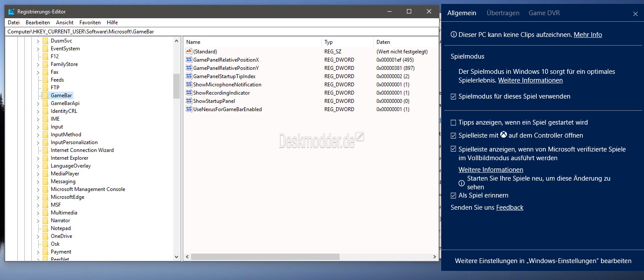Viewport: 644px width, 280px height.
Task: Click the Payment folder icon
Action: pyautogui.click(x=45, y=252)
